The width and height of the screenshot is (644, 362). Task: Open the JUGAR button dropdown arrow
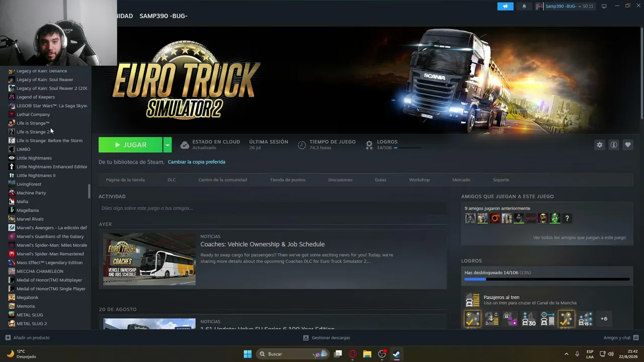(168, 145)
